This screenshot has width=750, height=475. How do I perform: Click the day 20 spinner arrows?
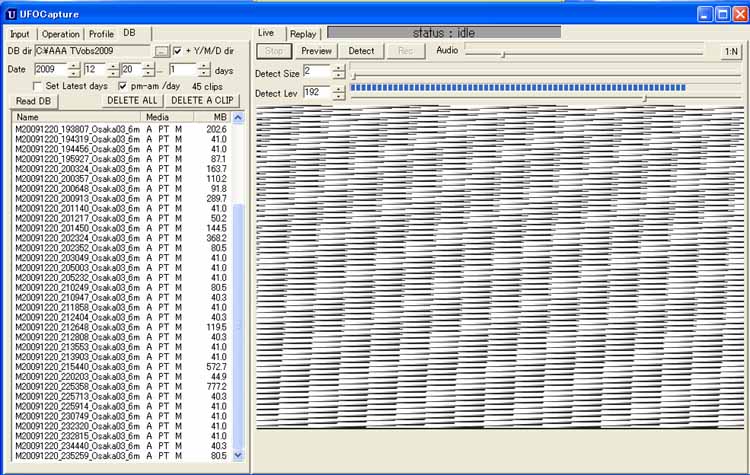click(x=148, y=70)
